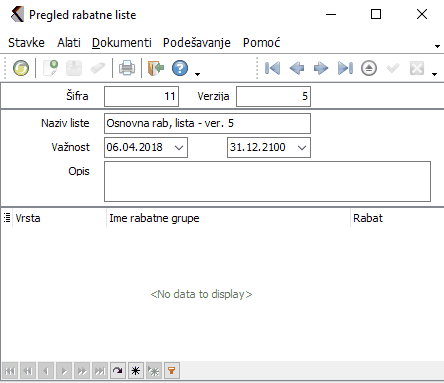Click the Verzija field showing 5
The height and width of the screenshot is (383, 444).
273,96
